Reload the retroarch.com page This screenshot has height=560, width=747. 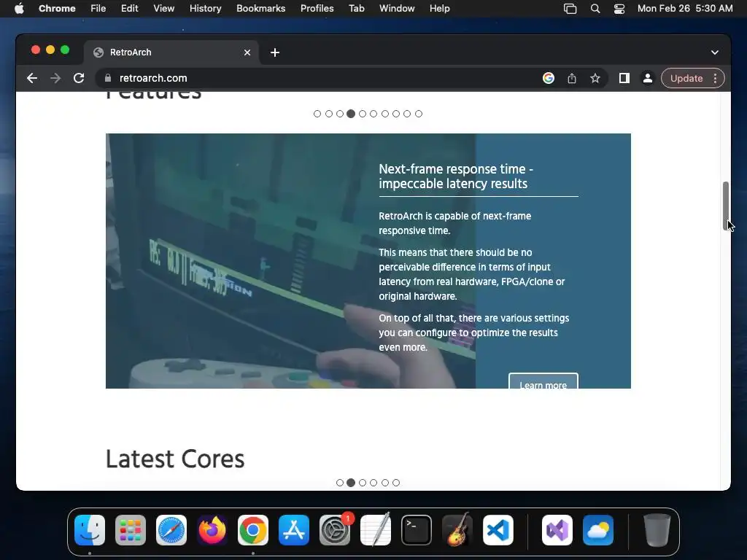click(x=79, y=78)
